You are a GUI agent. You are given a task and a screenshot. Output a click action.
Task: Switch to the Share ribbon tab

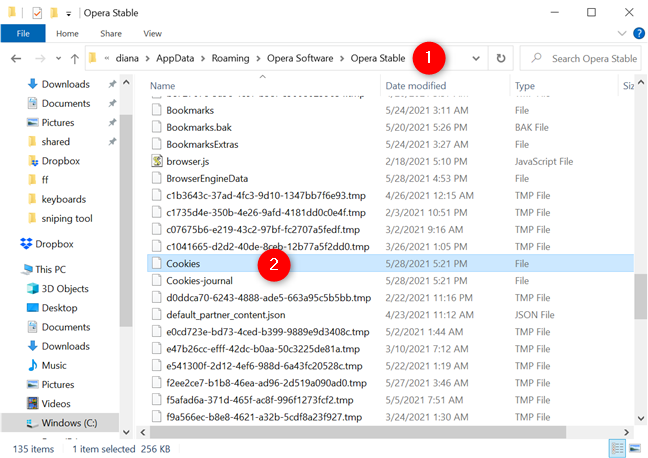111,33
